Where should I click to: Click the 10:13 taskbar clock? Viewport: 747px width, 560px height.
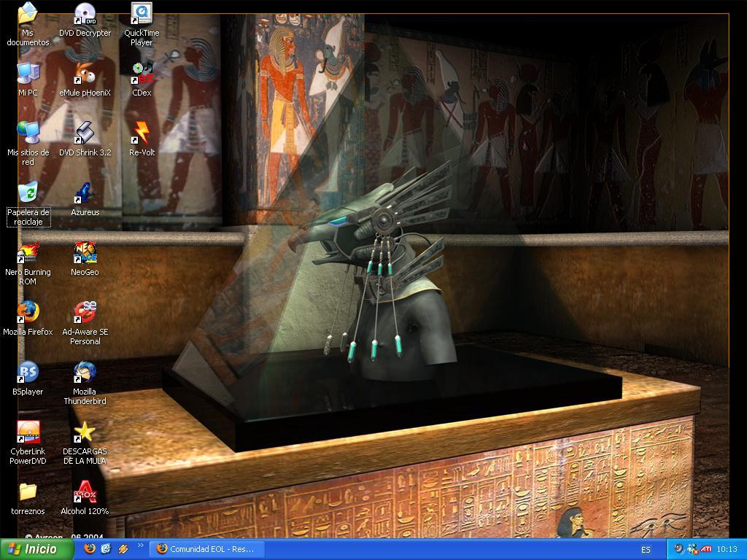(x=727, y=550)
